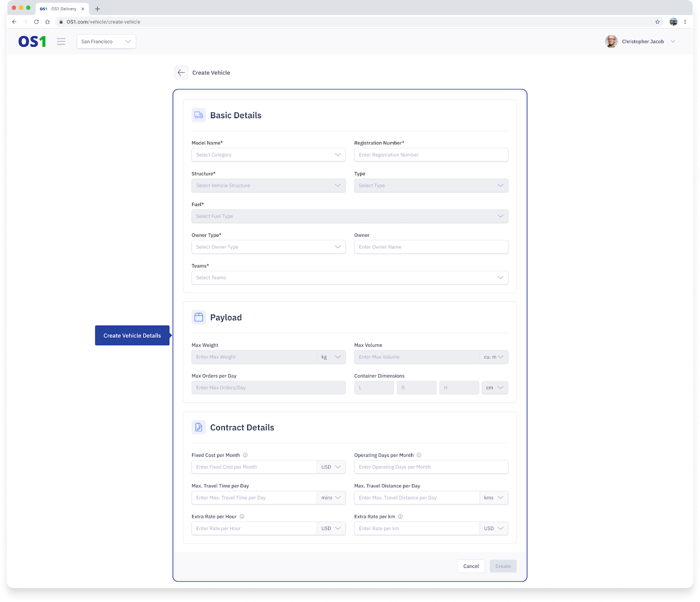Focus the Max Orders per Day field
Image resolution: width=700 pixels, height=602 pixels.
click(269, 388)
